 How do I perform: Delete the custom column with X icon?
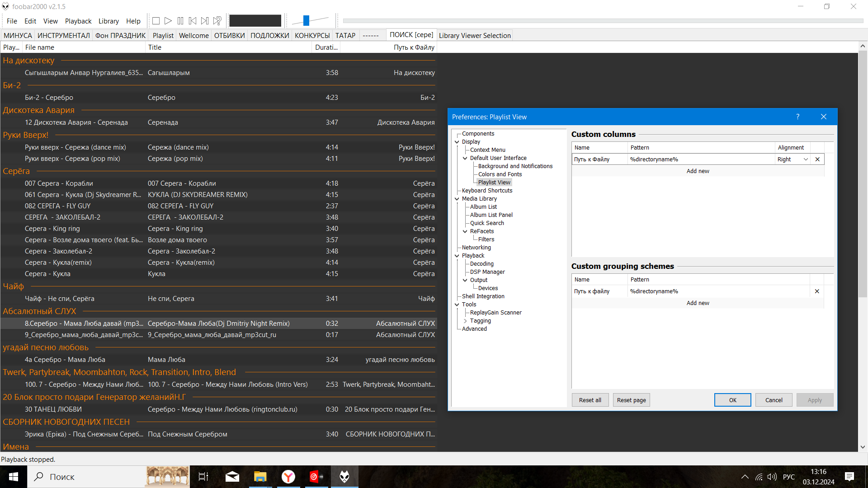tap(817, 160)
